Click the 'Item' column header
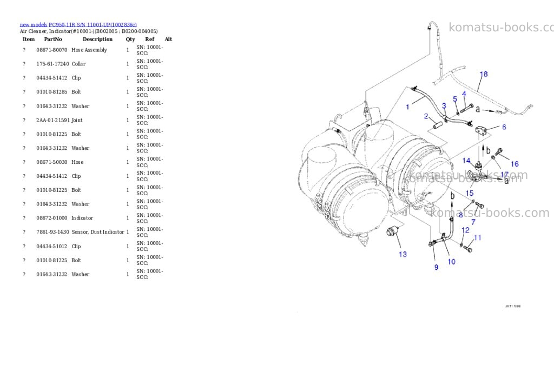554x392 pixels. (x=29, y=39)
